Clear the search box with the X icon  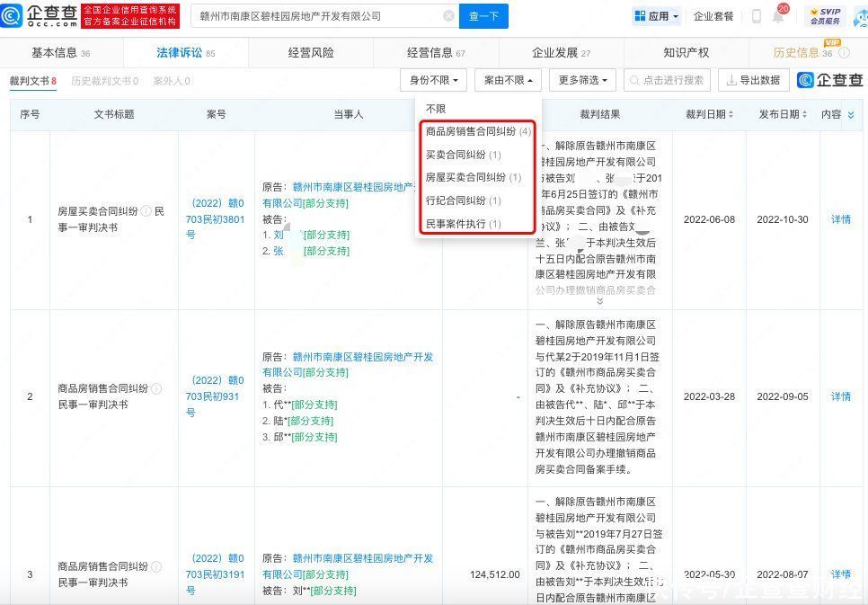[449, 16]
